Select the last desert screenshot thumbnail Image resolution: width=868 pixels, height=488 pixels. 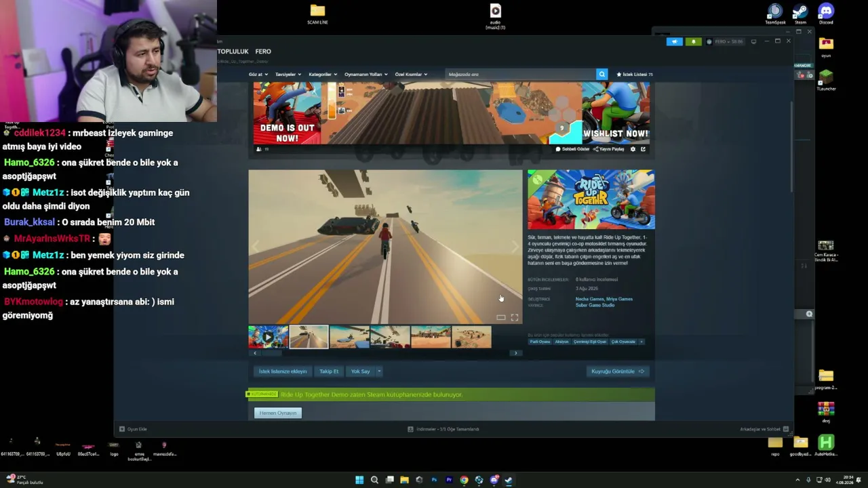coord(471,337)
